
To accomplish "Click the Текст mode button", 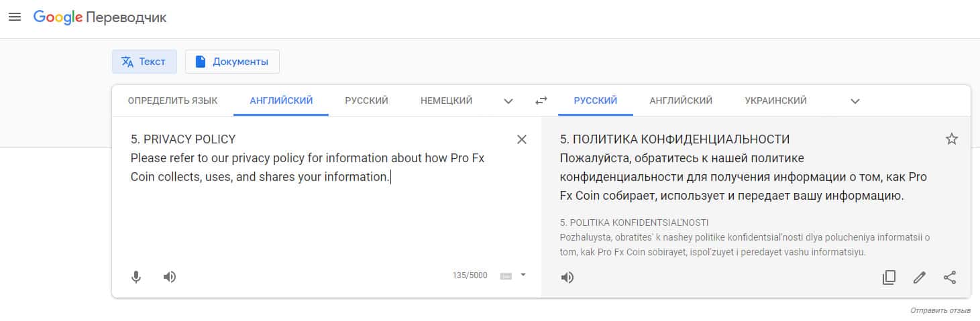I will (144, 62).
